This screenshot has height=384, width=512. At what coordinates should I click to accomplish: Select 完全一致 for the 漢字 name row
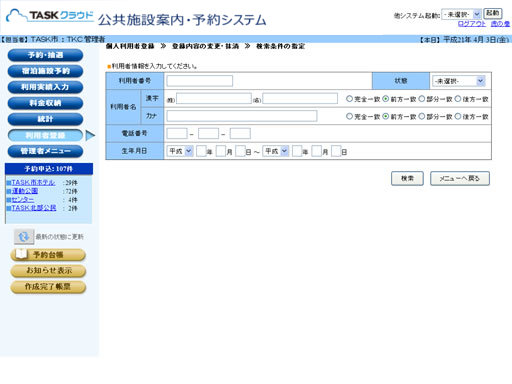(349, 99)
